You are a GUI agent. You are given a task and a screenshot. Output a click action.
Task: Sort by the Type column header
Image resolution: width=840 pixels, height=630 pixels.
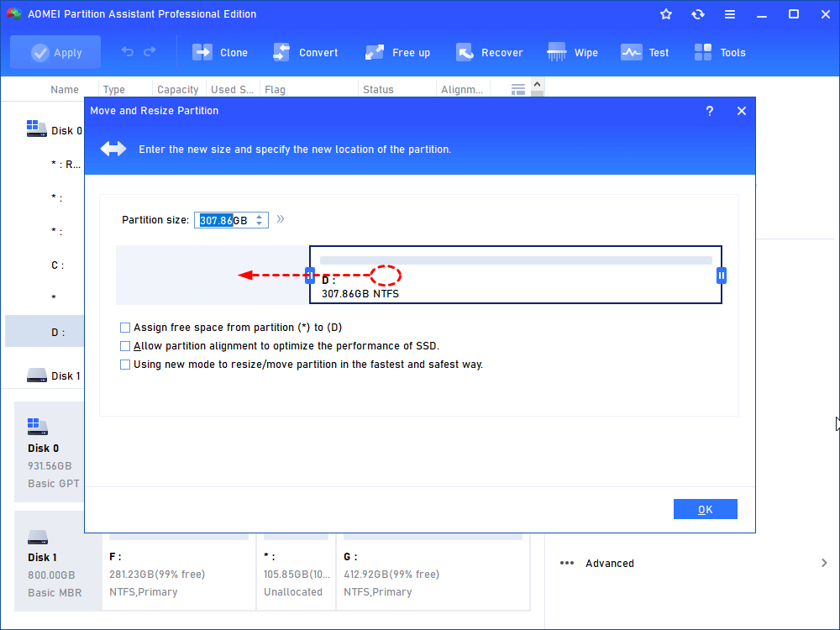coord(113,90)
